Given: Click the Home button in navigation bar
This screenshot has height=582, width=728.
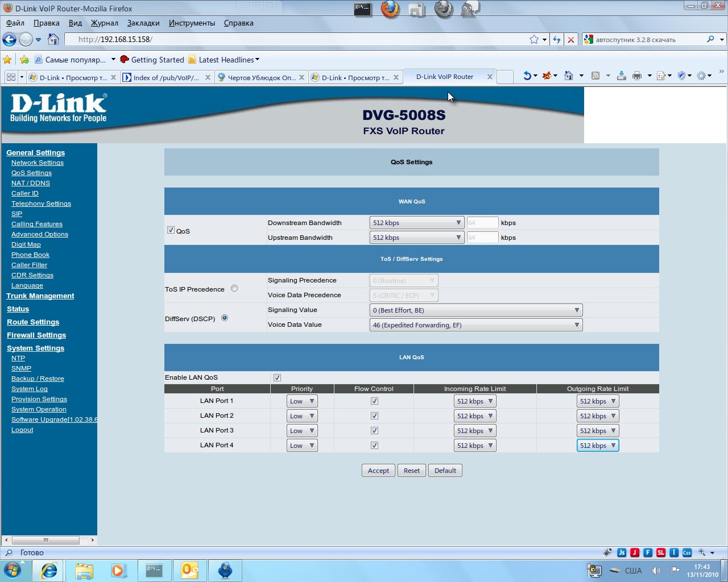Looking at the screenshot, I should pyautogui.click(x=53, y=39).
